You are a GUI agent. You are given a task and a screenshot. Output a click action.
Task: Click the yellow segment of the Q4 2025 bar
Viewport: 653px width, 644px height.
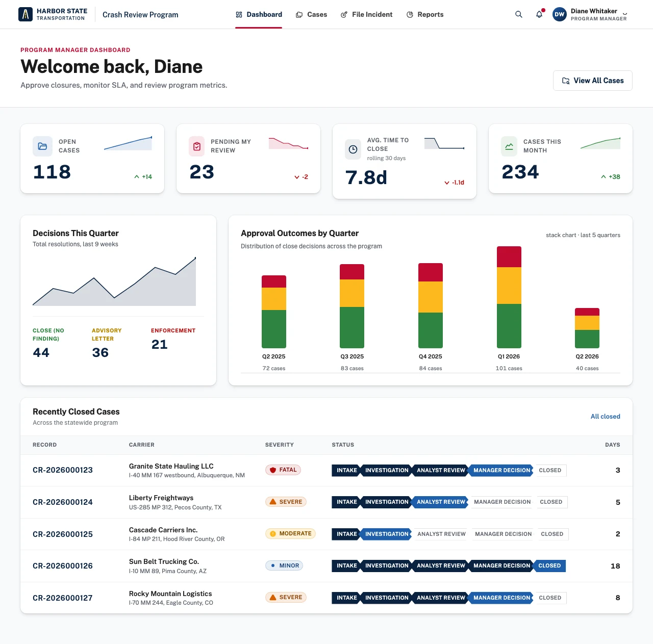[x=431, y=297]
